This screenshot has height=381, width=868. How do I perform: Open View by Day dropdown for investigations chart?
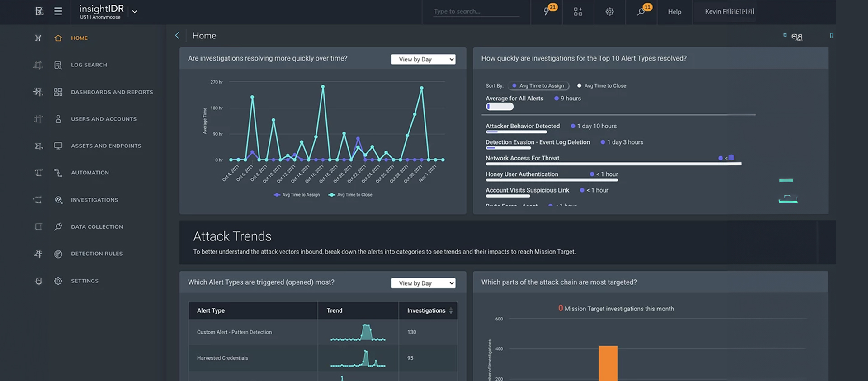[x=423, y=59]
